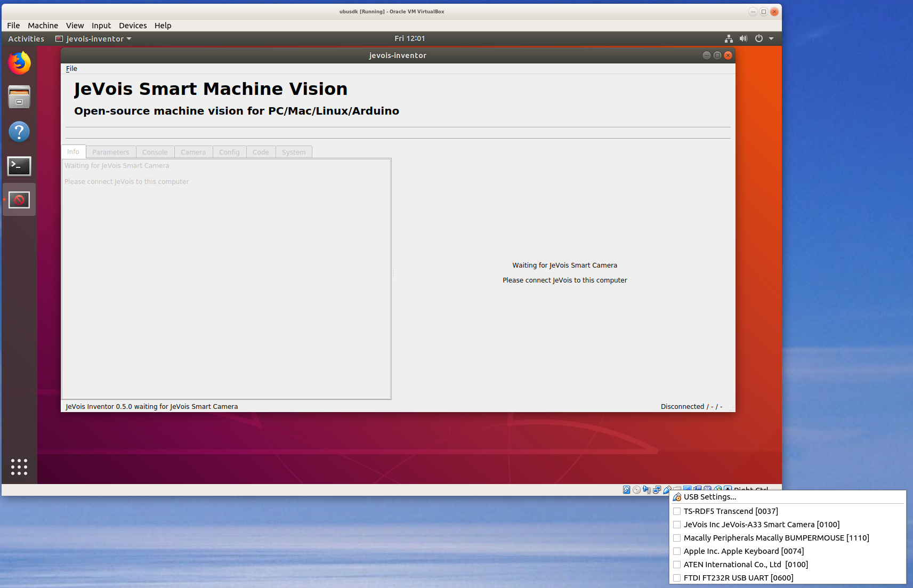Image resolution: width=913 pixels, height=588 pixels.
Task: Open File menu in jevois-inventor
Action: (x=71, y=69)
